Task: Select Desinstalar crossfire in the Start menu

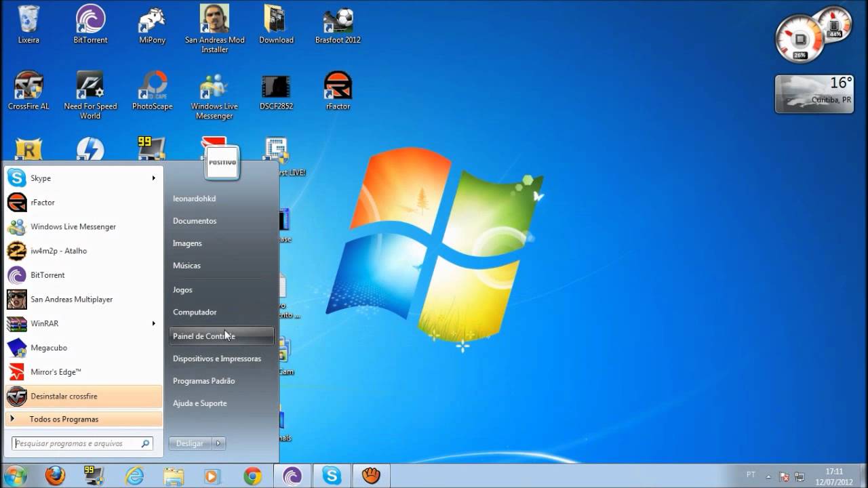Action: point(83,396)
